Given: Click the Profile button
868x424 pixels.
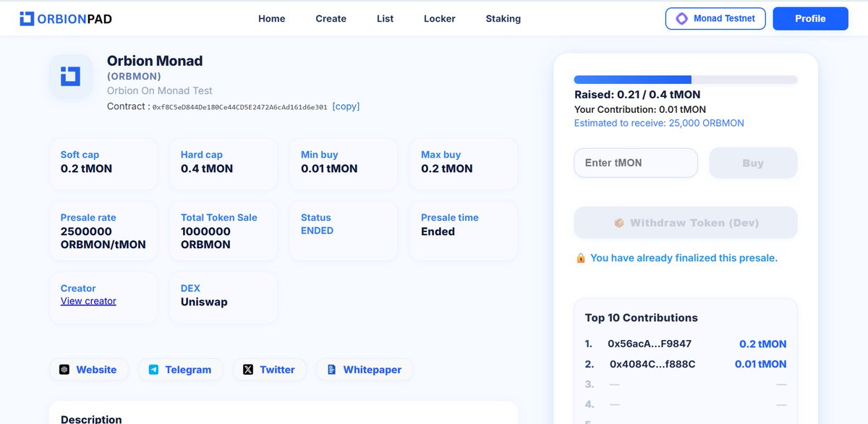Looking at the screenshot, I should tap(810, 19).
